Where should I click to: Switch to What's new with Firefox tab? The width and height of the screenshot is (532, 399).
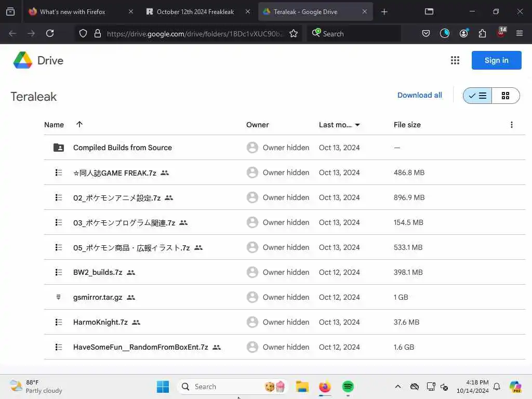tap(73, 12)
